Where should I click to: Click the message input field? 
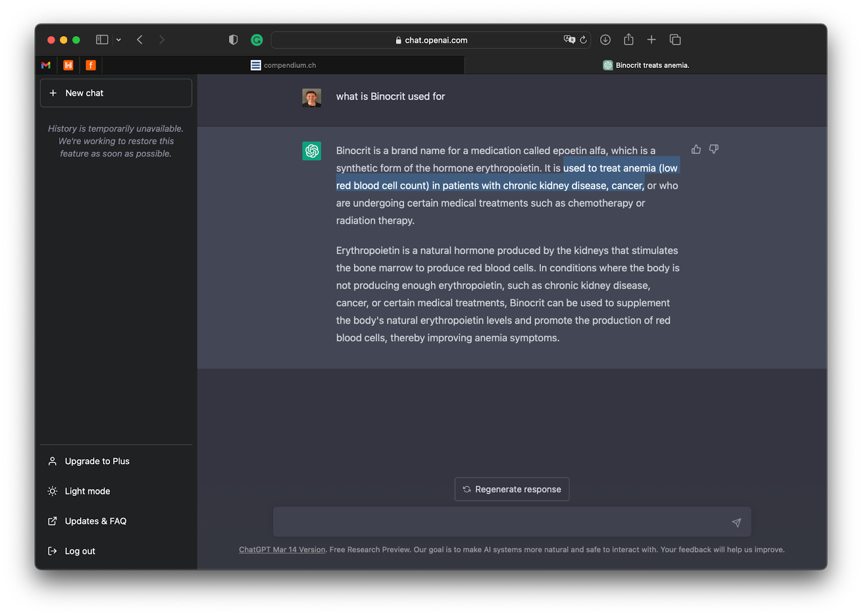[x=512, y=522]
